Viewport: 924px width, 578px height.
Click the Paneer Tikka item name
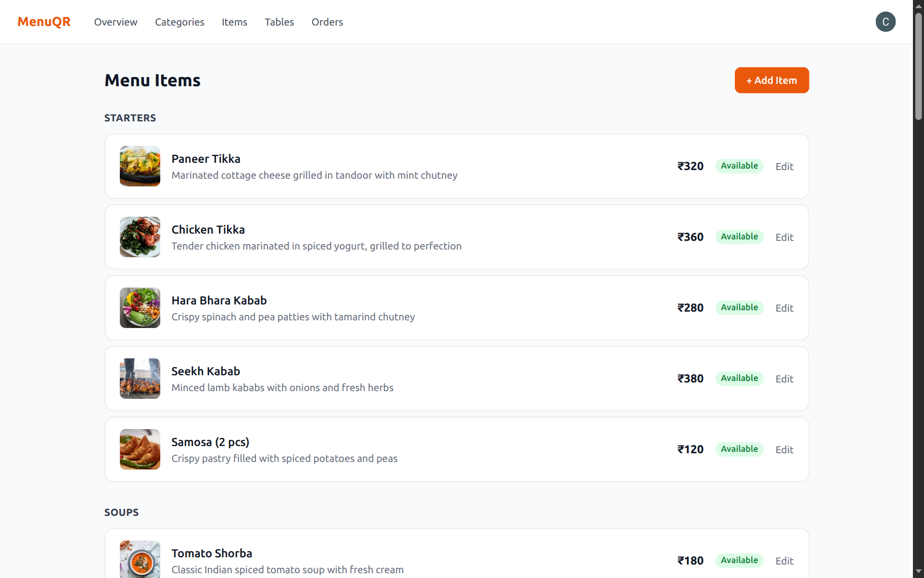pyautogui.click(x=206, y=158)
